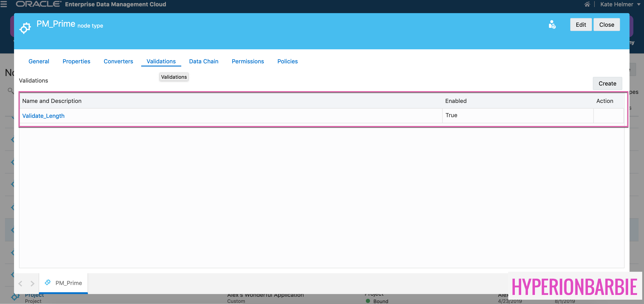Switch to the Data Chain tab
Screen dimensions: 644x304
pos(204,61)
